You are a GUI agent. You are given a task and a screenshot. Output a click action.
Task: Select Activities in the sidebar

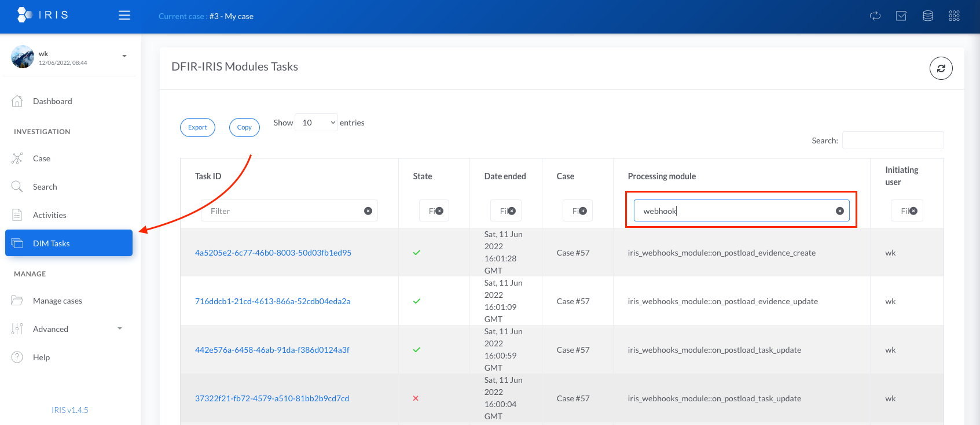pos(49,215)
